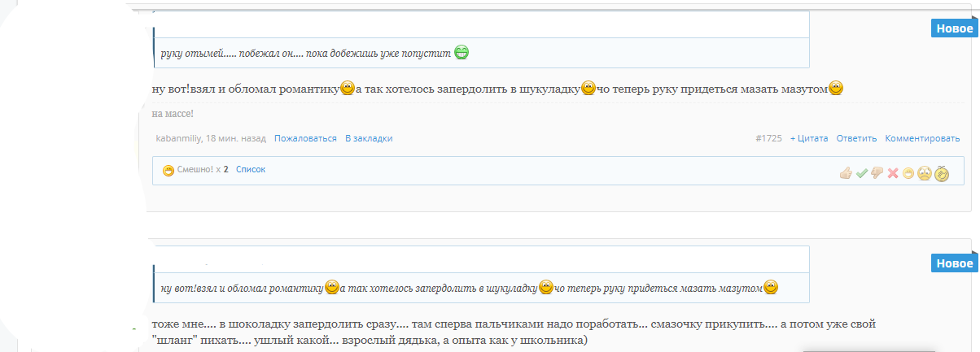Click the '18 мин. назад' timestamp

pos(236,138)
